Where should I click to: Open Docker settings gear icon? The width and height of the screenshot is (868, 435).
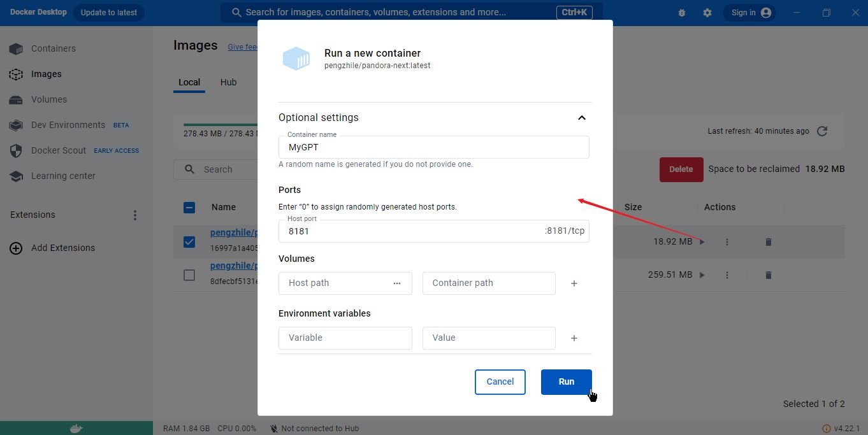tap(707, 13)
